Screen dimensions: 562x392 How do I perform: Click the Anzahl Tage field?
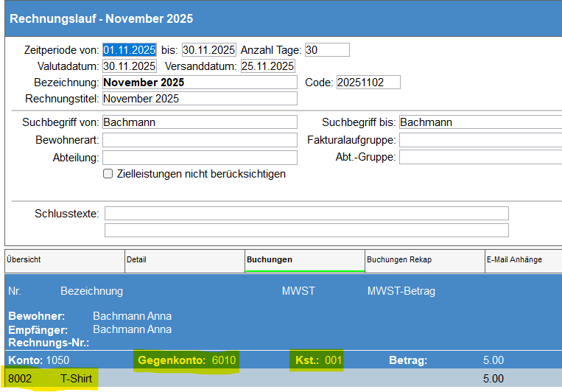click(326, 50)
